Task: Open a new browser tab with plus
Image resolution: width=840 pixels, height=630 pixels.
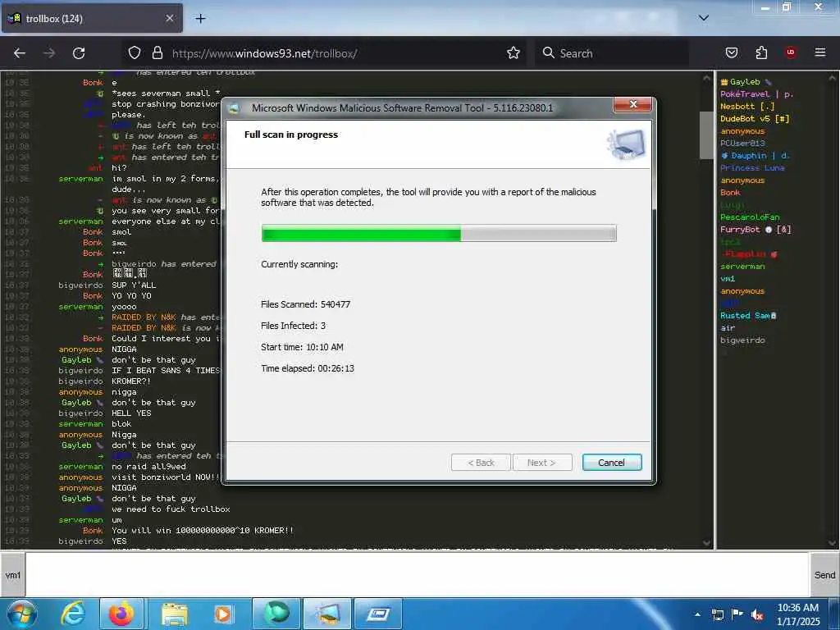Action: click(200, 19)
